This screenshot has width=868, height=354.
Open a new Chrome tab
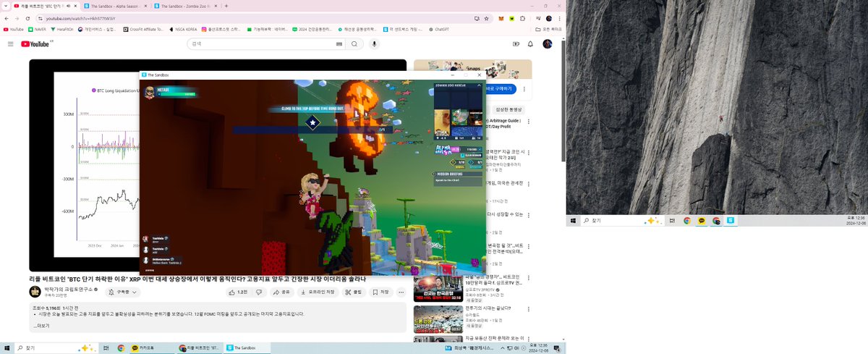click(x=226, y=5)
